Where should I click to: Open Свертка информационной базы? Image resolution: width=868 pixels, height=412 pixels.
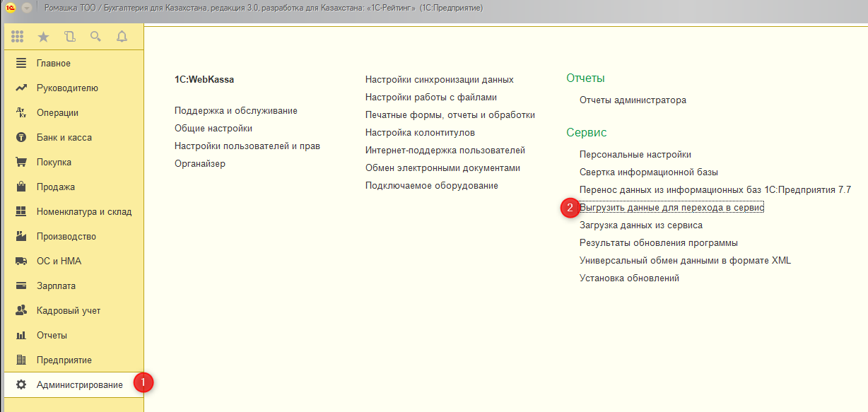tap(648, 172)
